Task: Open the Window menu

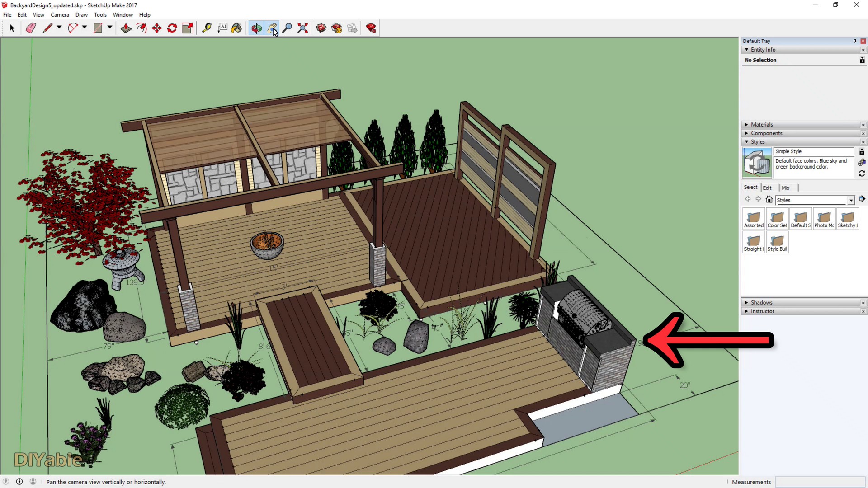Action: tap(123, 15)
